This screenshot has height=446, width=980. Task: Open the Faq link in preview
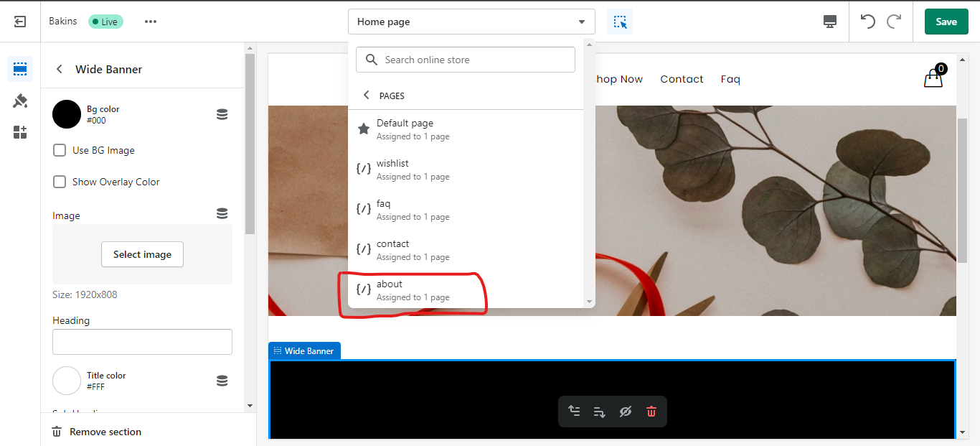tap(730, 79)
